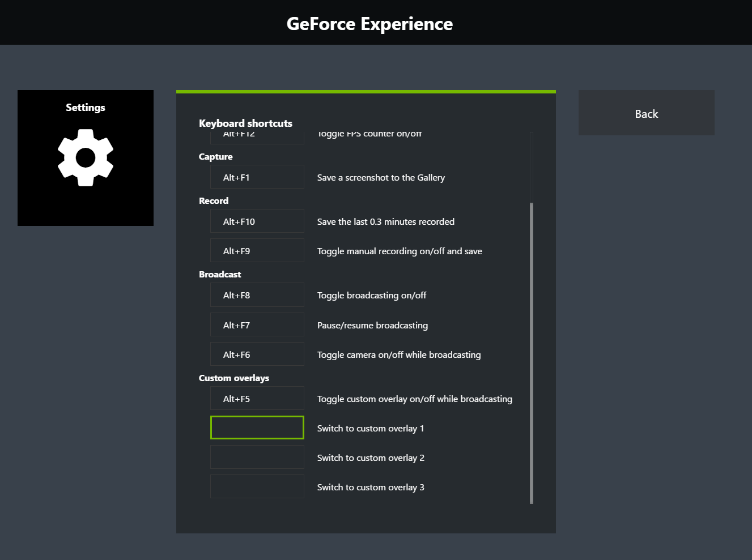Select the empty shortcut field for overlay 3
The image size is (752, 560).
[257, 486]
